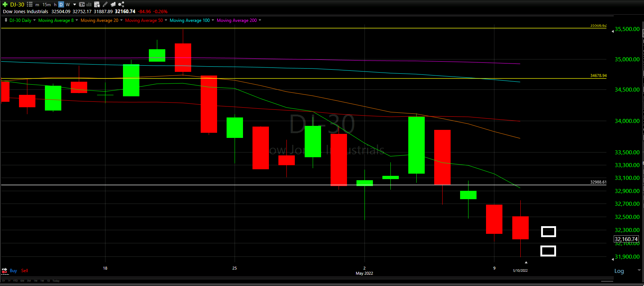644x286 pixels.
Task: Click the last price 32160.74 in header
Action: [x=125, y=11]
